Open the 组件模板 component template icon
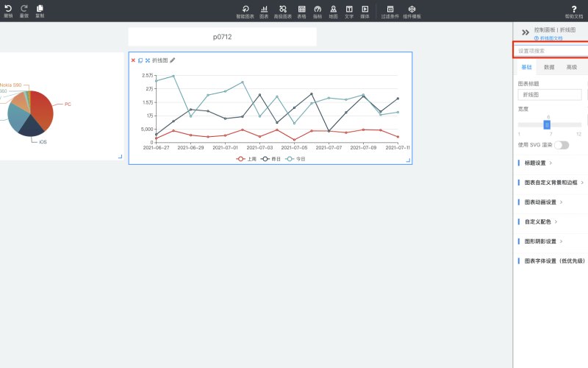The image size is (588, 368). coord(412,12)
